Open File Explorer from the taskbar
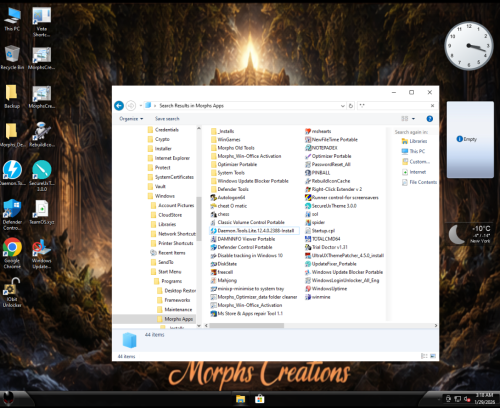The image size is (500, 408). coord(240,399)
